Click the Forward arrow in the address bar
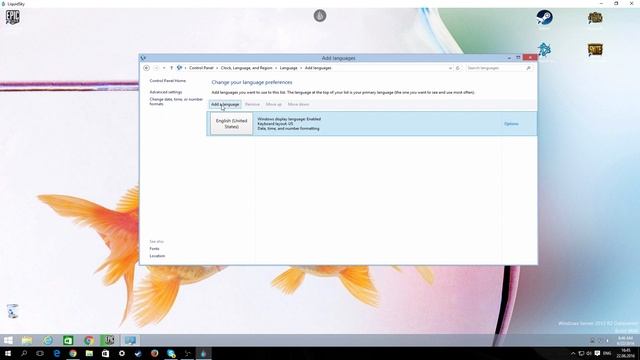Image resolution: width=640 pixels, height=360 pixels. 156,68
